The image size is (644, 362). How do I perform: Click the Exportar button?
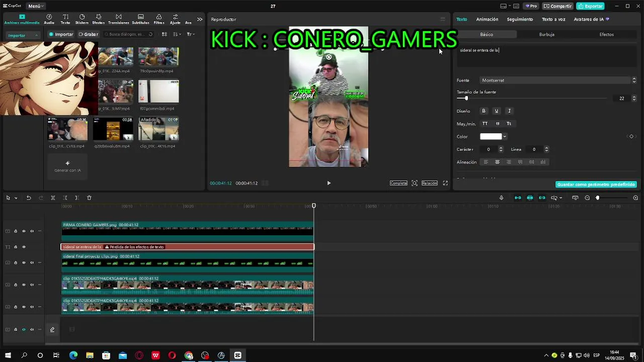coord(590,6)
